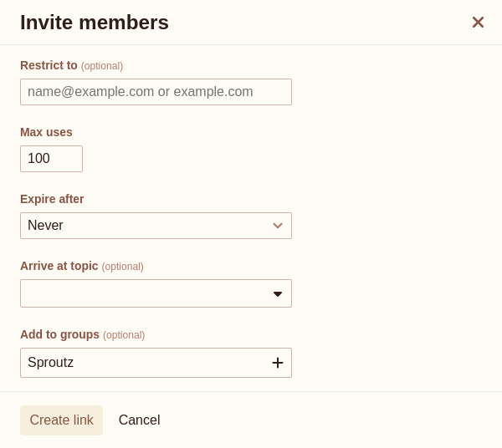Click the plus icon in Add to groups
Viewport: 502px width, 448px height.
tap(278, 363)
